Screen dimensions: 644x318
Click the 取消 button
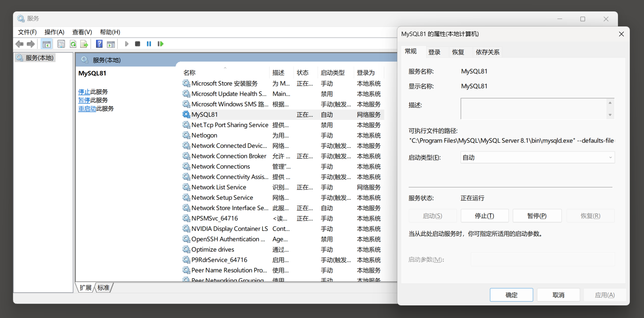pos(558,295)
